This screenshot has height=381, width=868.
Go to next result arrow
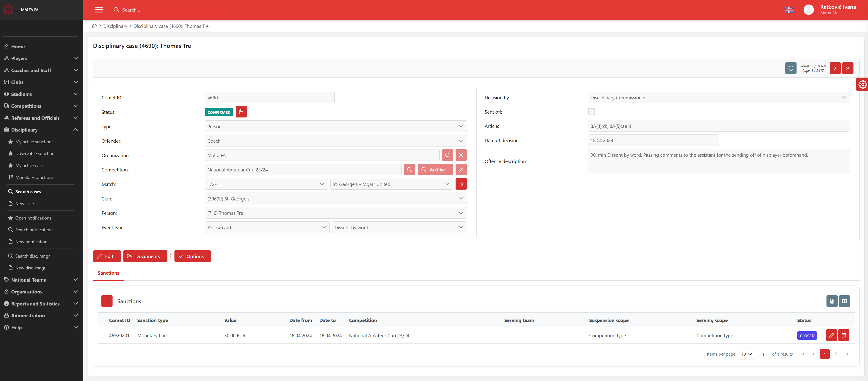point(835,68)
